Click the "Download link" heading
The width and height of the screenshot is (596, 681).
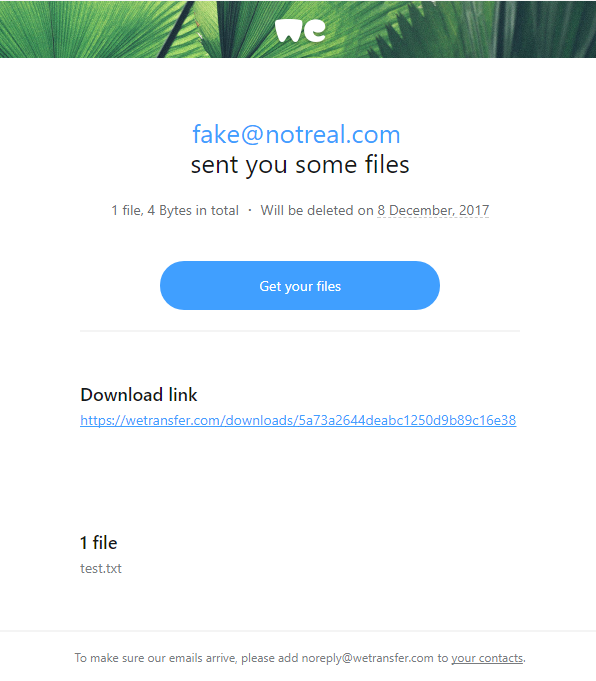point(139,395)
